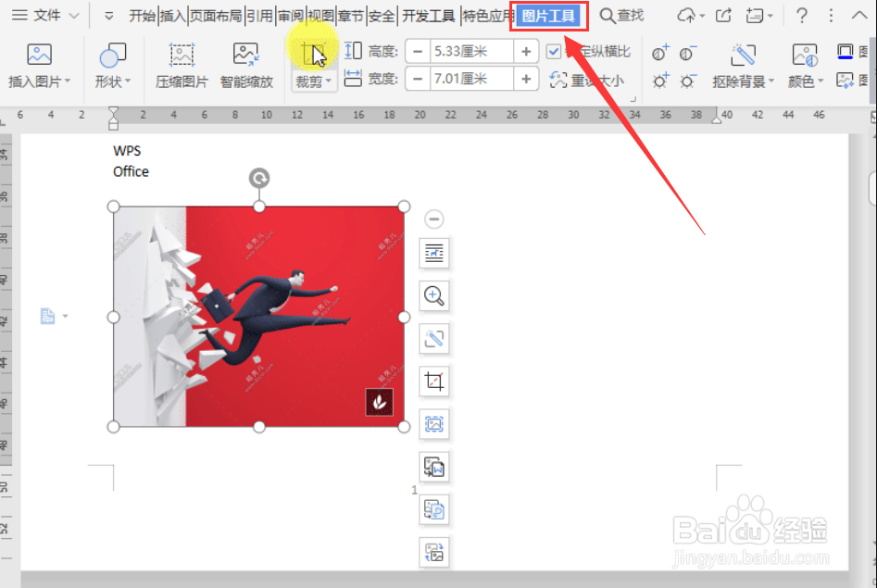
Task: Expand the 抠除背景 dropdown arrow
Action: tap(771, 81)
